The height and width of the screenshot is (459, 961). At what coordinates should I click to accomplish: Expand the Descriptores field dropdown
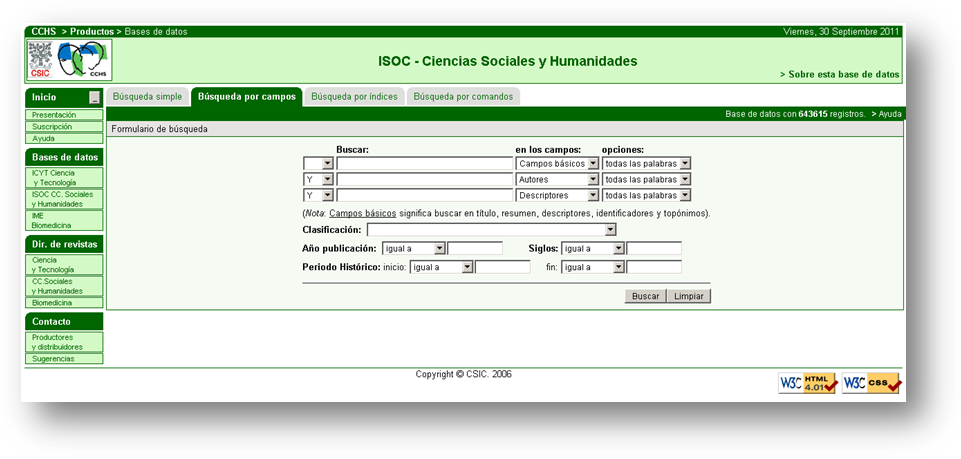(x=557, y=195)
